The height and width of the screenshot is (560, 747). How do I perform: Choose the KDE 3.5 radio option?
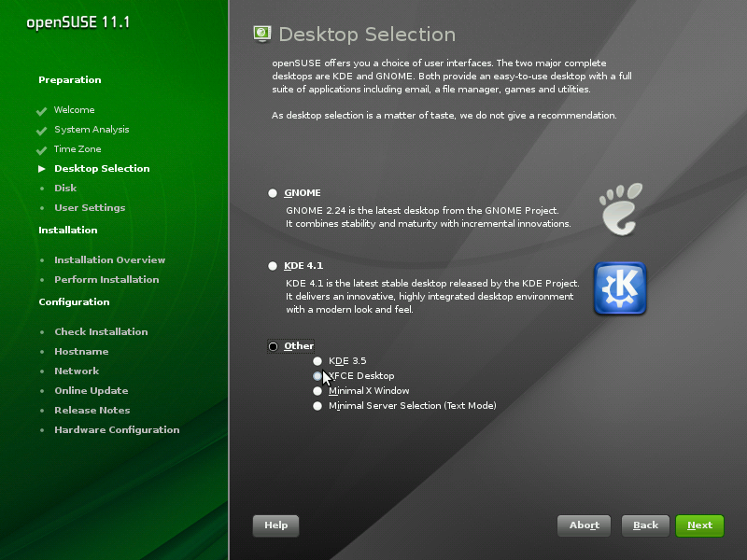317,361
